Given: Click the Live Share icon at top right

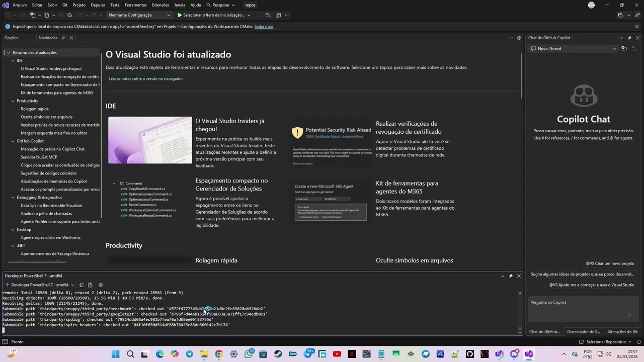Looking at the screenshot, I should 636,15.
